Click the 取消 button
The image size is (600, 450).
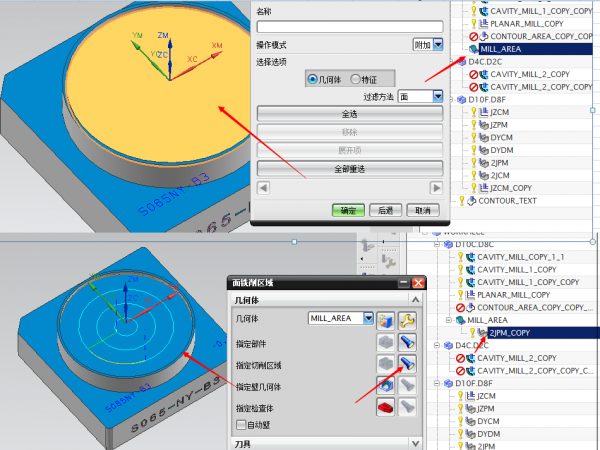click(x=423, y=210)
